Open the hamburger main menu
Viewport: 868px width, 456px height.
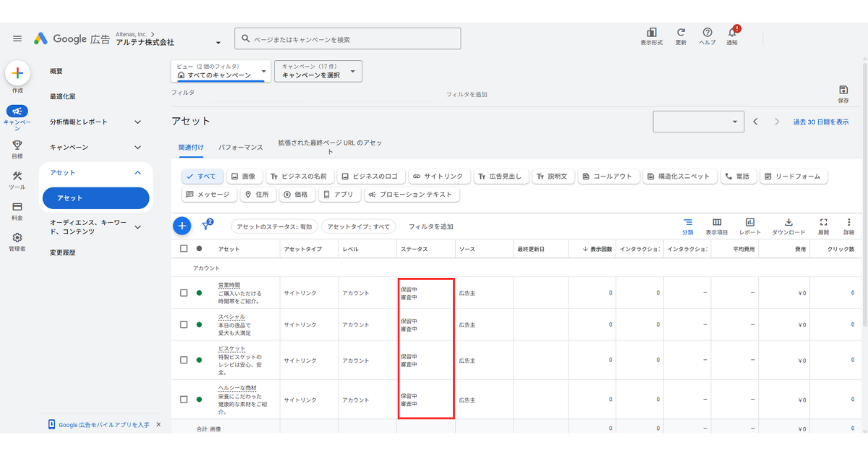tap(17, 38)
